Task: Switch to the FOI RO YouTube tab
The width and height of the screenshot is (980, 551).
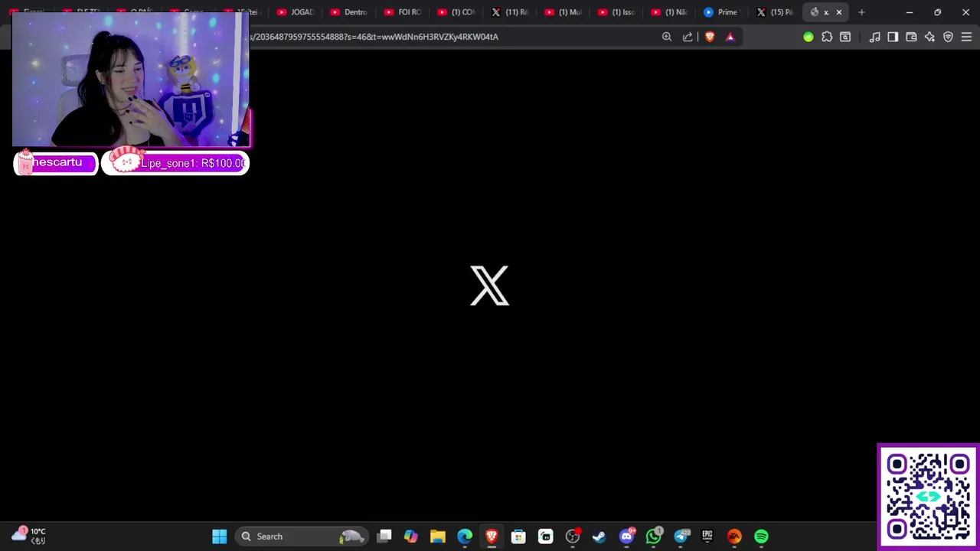Action: pos(403,12)
